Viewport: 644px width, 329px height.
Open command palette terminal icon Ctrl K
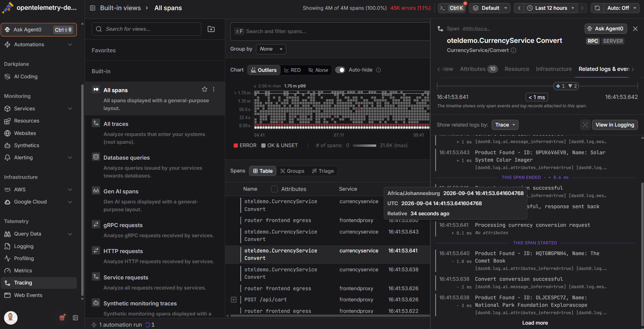click(x=452, y=8)
